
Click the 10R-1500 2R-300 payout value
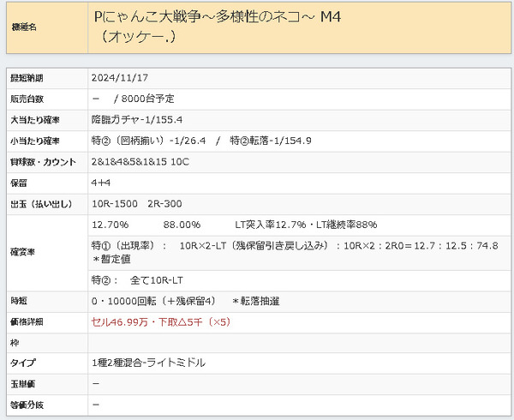pos(137,204)
